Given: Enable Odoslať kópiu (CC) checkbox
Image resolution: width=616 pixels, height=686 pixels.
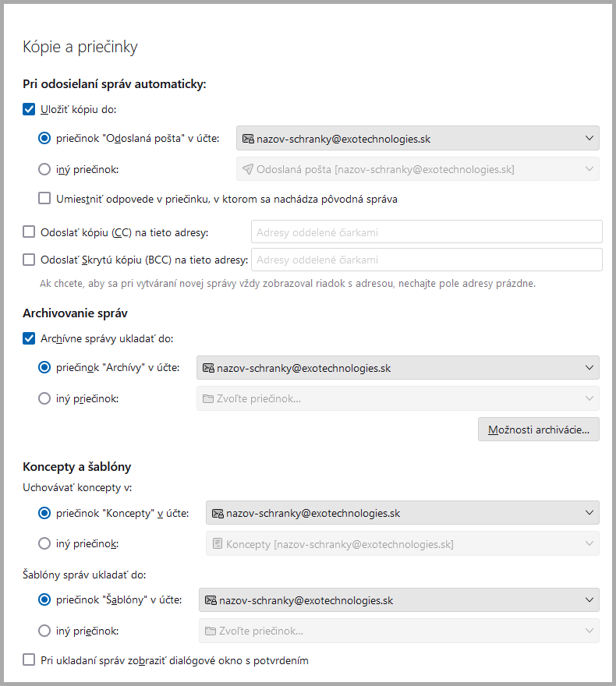Looking at the screenshot, I should pyautogui.click(x=30, y=232).
